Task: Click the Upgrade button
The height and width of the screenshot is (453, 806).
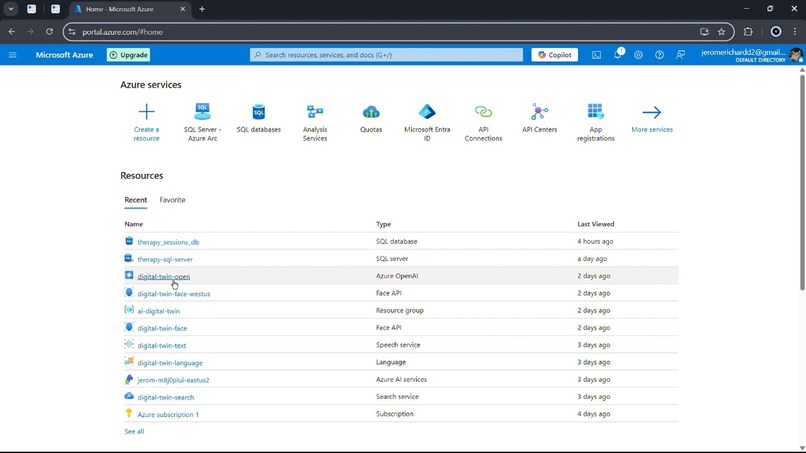Action: click(x=129, y=55)
